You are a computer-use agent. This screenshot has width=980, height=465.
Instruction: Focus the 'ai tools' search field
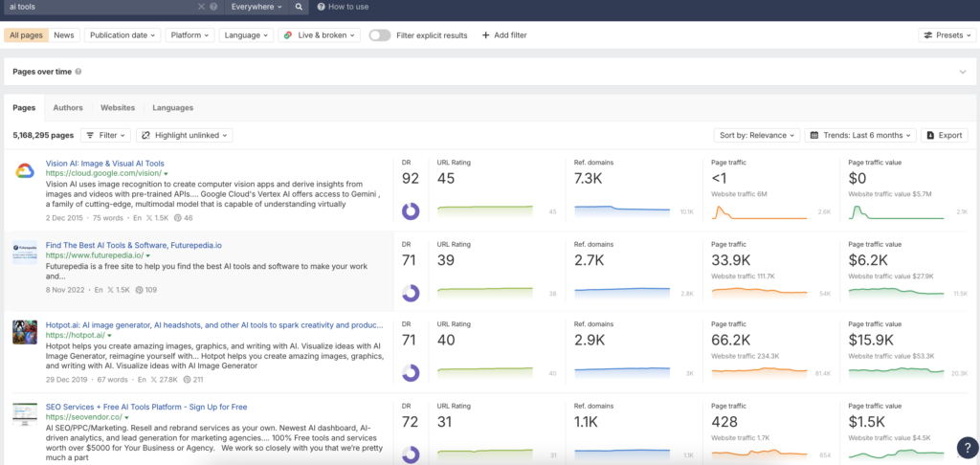pyautogui.click(x=100, y=7)
